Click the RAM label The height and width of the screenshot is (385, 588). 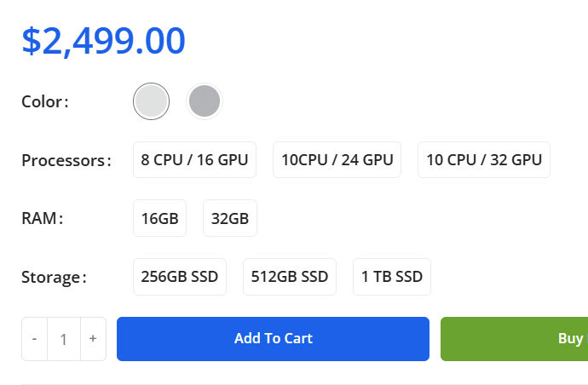point(42,218)
